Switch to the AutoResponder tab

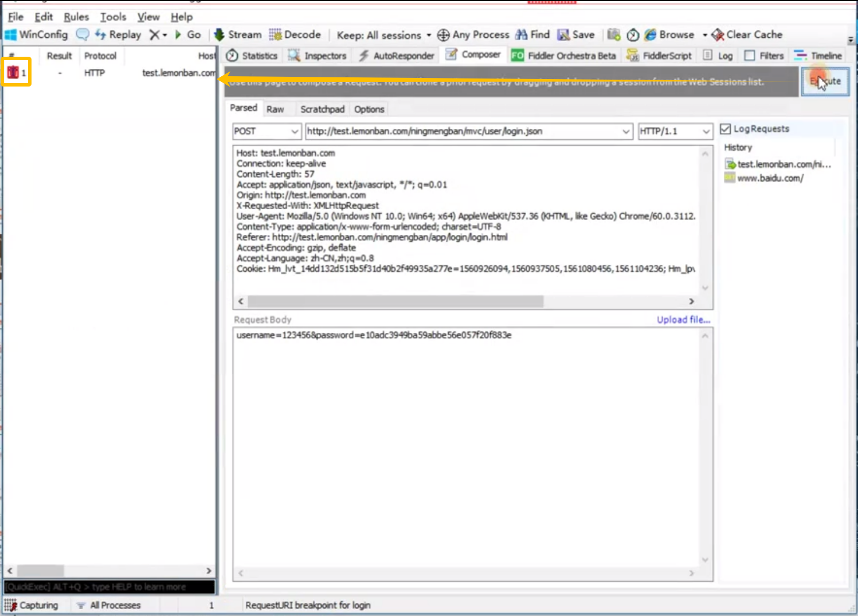(396, 56)
